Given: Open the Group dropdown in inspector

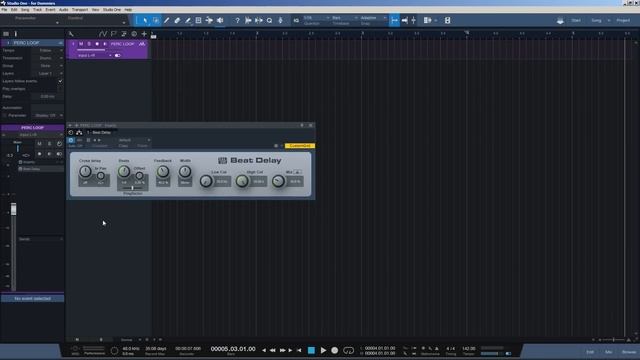Looking at the screenshot, I should pos(47,66).
